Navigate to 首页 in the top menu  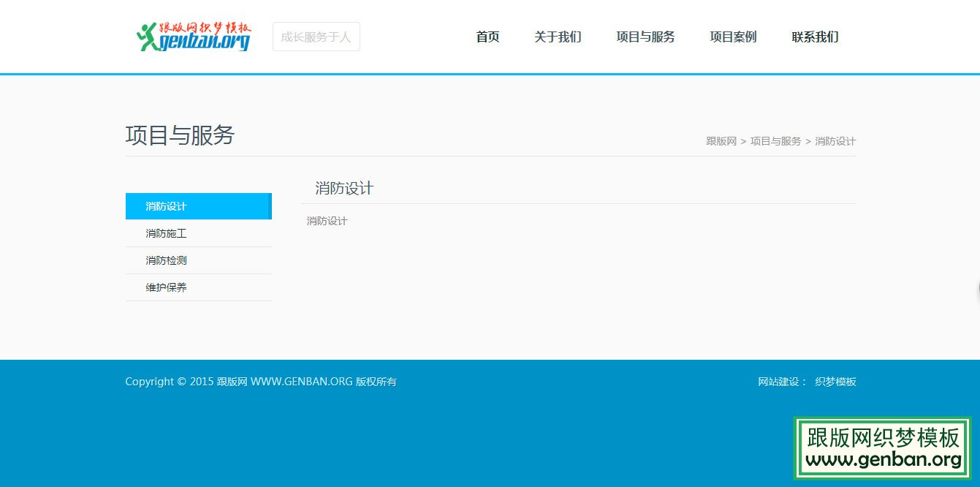point(487,37)
